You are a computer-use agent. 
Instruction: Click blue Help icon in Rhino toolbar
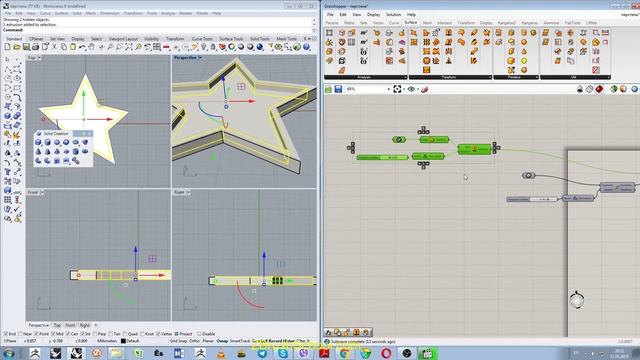pyautogui.click(x=307, y=47)
